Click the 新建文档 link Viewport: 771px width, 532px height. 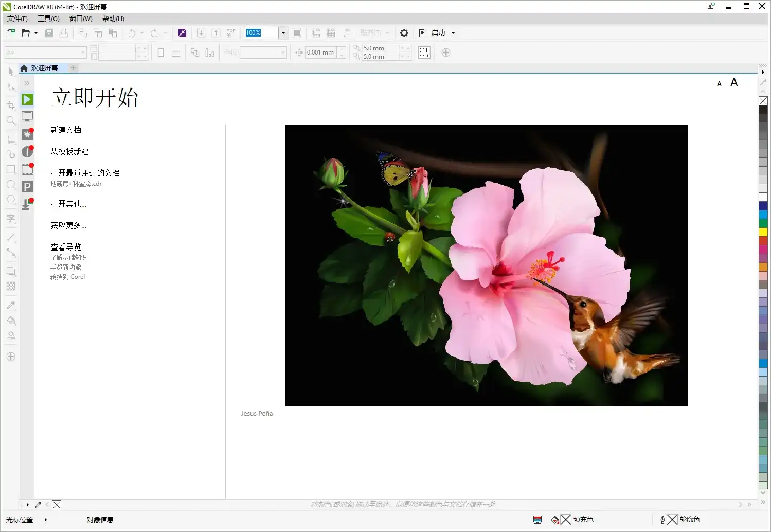point(66,130)
